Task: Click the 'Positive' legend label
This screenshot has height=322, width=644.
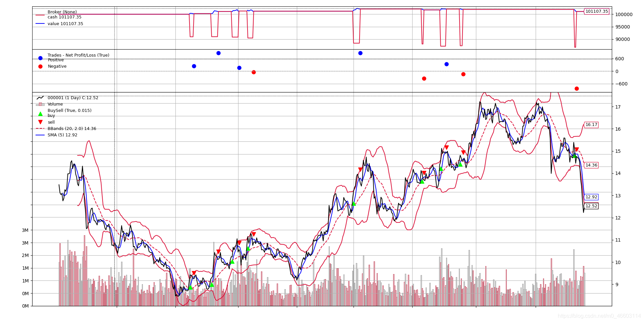Action: pyautogui.click(x=56, y=60)
